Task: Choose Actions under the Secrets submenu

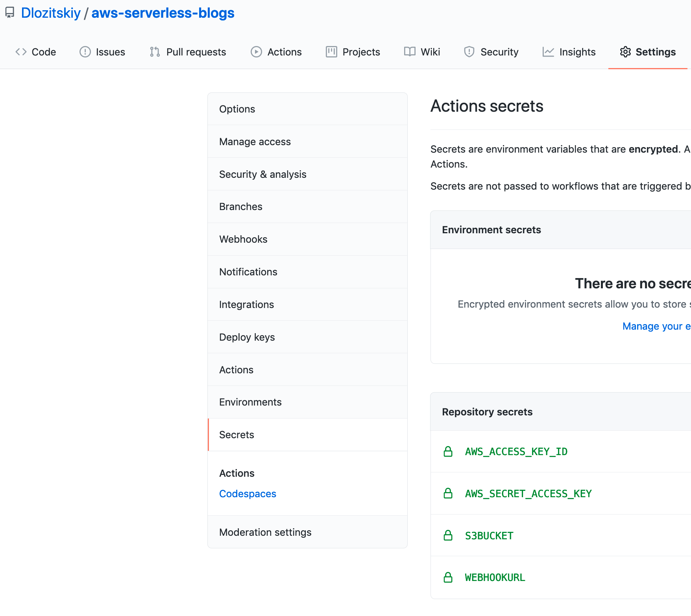Action: pyautogui.click(x=237, y=473)
